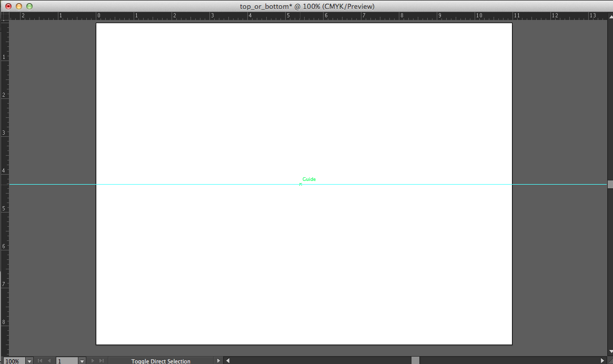Image resolution: width=613 pixels, height=364 pixels.
Task: Go to the previous artboard
Action: point(49,361)
